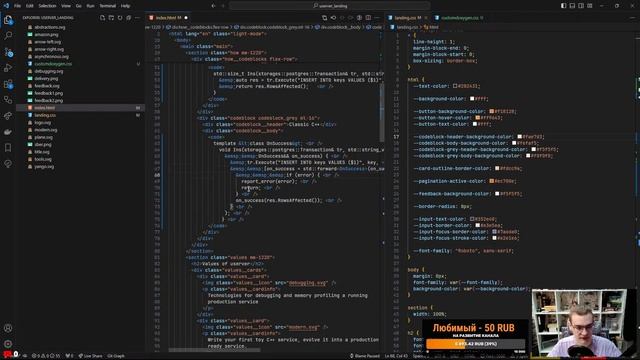
Task: Open the Extensions view
Action: (8, 84)
